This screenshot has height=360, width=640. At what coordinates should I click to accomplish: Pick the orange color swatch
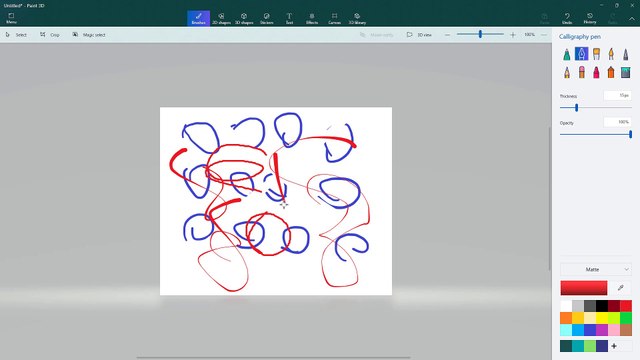click(x=566, y=318)
